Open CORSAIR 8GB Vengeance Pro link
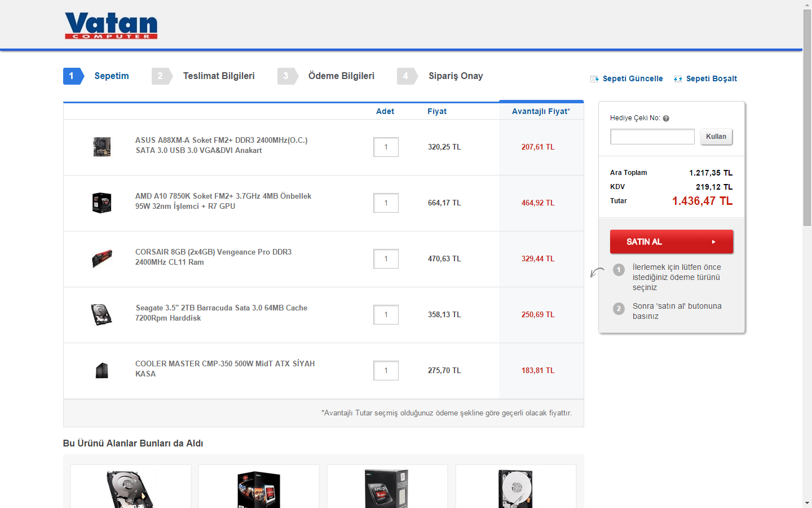 tap(214, 257)
